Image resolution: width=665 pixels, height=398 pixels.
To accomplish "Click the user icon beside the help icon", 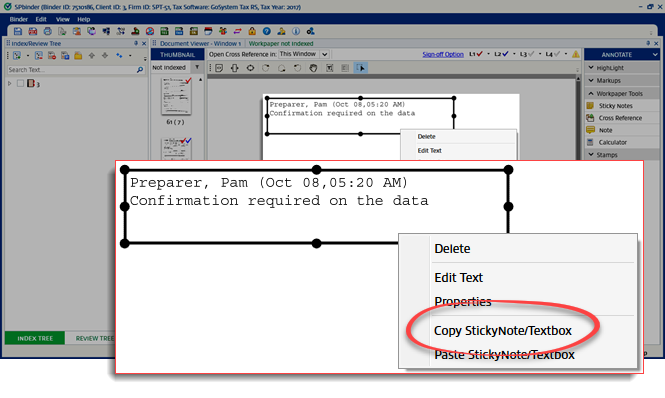I will pos(281,31).
